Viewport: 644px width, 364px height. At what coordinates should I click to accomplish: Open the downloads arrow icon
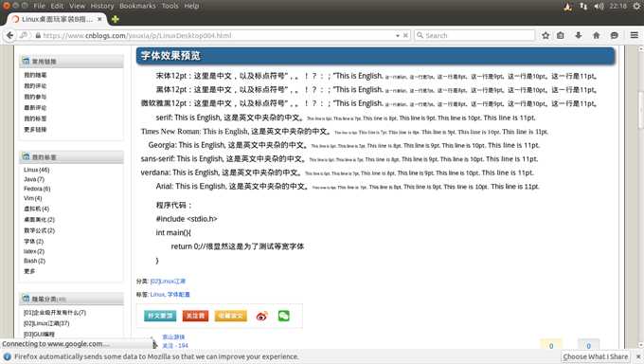(579, 35)
